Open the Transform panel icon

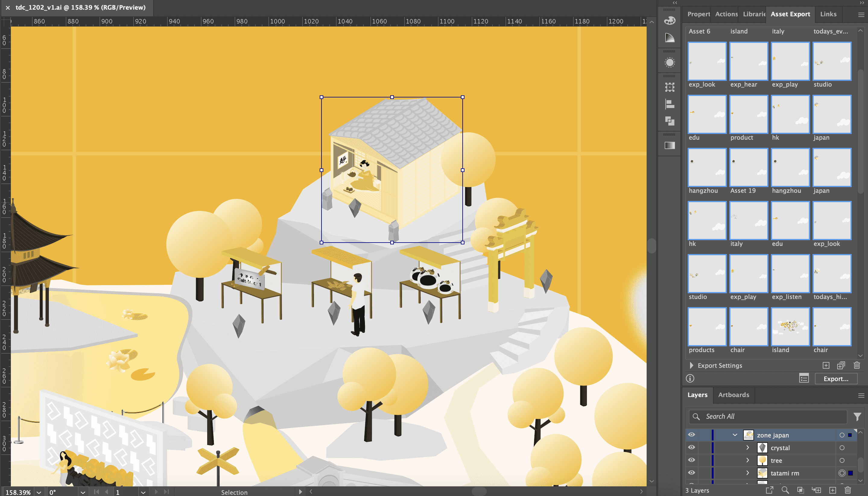670,87
